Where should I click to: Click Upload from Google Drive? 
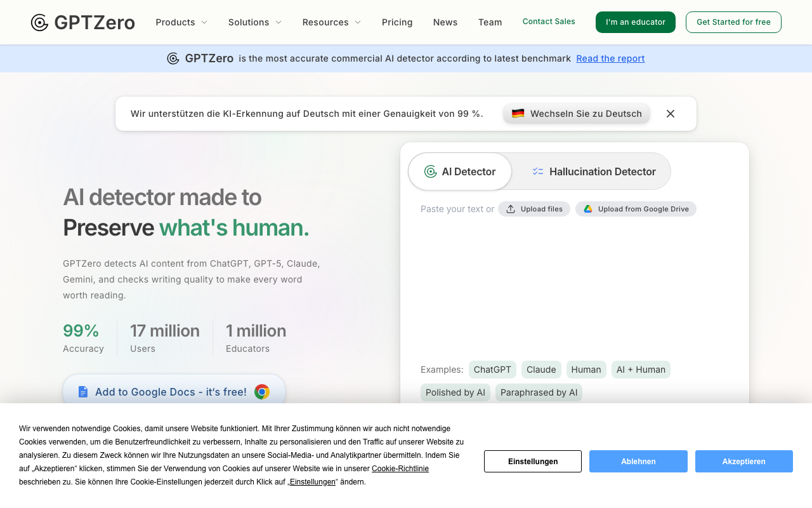[x=636, y=209]
